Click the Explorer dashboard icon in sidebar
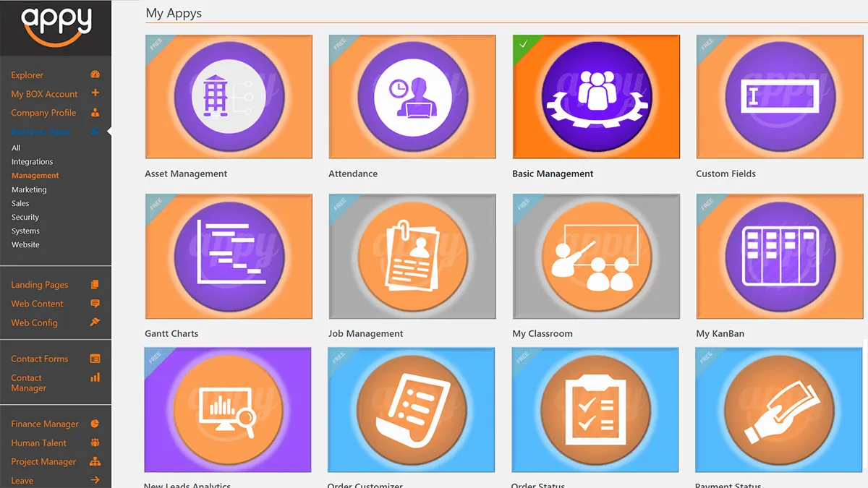The height and width of the screenshot is (488, 868). tap(95, 74)
